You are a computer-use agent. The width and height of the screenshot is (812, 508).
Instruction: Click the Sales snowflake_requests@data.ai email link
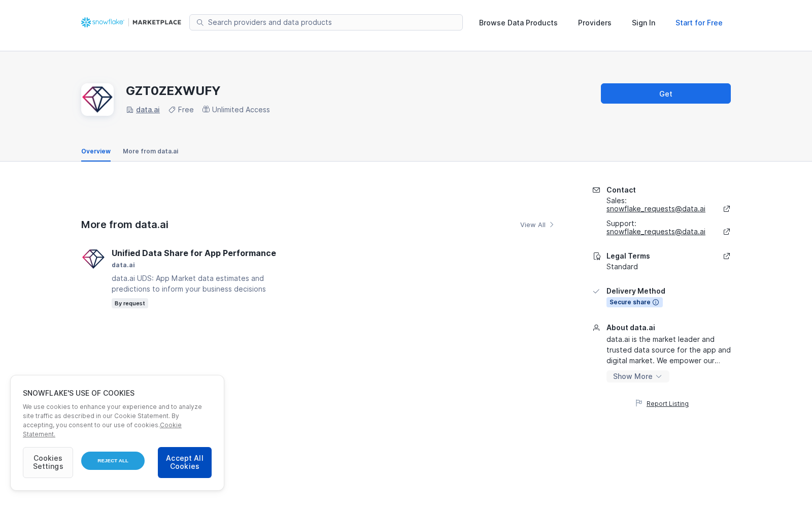(656, 209)
